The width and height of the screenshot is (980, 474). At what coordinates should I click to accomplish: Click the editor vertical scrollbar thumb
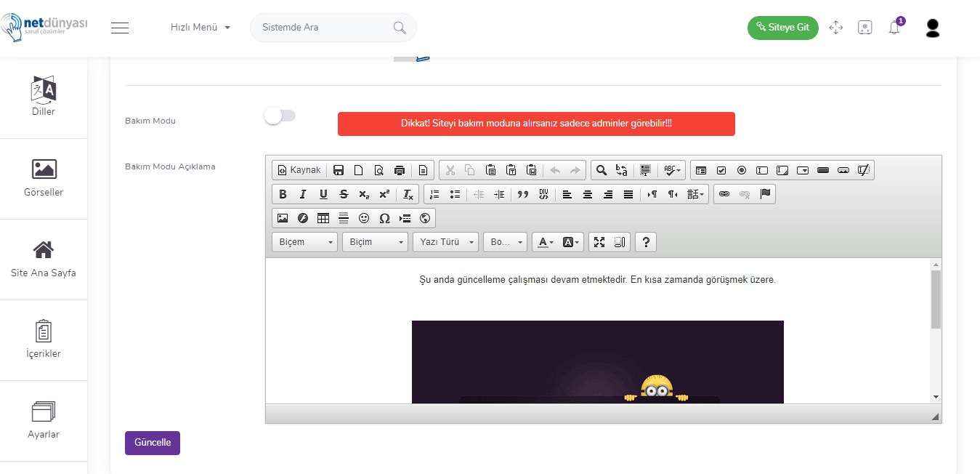[x=936, y=300]
